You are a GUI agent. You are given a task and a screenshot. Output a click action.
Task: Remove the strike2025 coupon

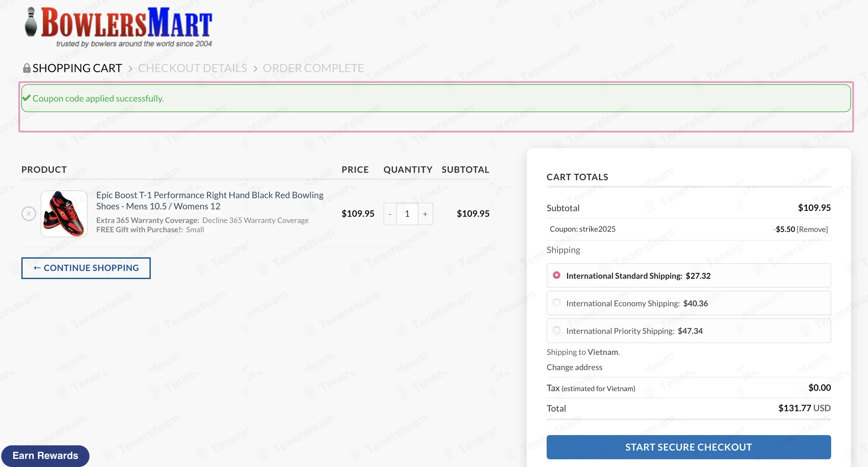[x=812, y=229]
